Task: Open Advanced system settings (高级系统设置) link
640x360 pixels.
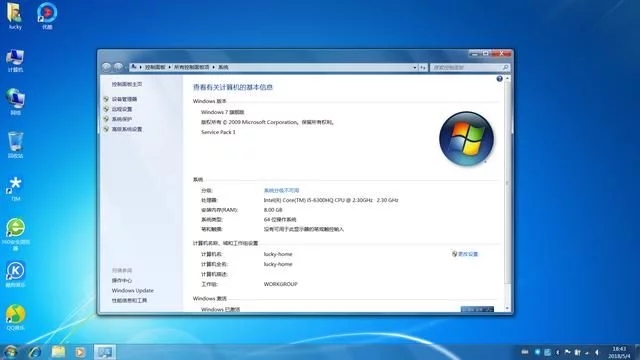Action: click(x=127, y=129)
